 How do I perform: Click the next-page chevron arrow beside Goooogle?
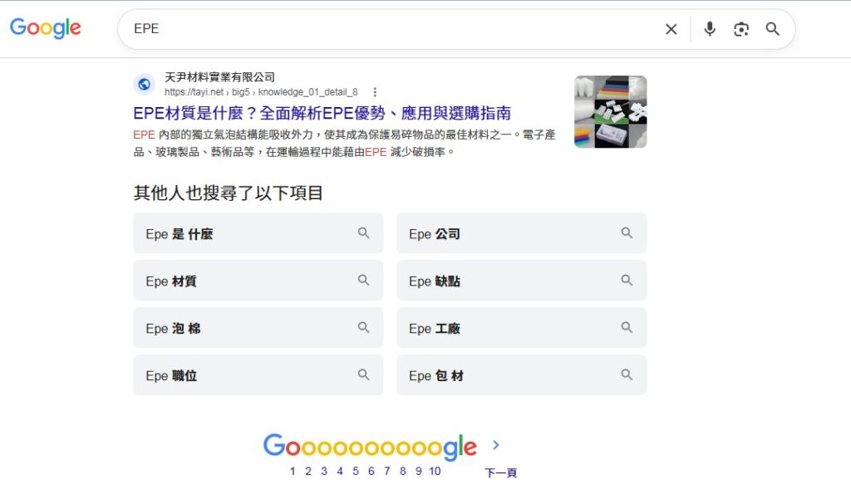495,445
